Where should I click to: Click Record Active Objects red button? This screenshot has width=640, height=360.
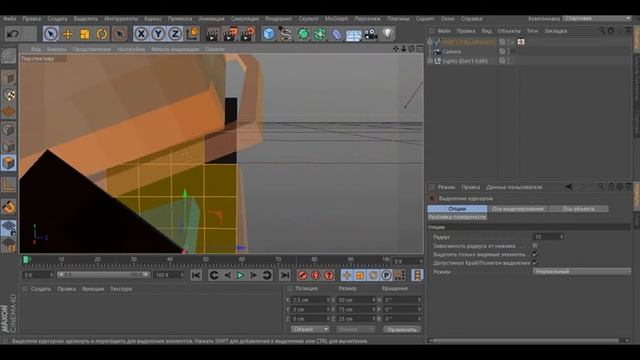point(302,275)
